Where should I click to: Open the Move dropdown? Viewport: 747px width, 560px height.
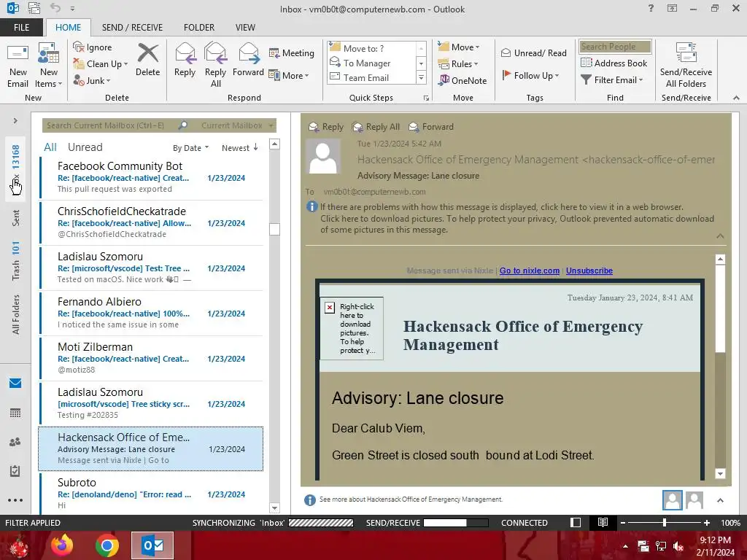[x=459, y=47]
